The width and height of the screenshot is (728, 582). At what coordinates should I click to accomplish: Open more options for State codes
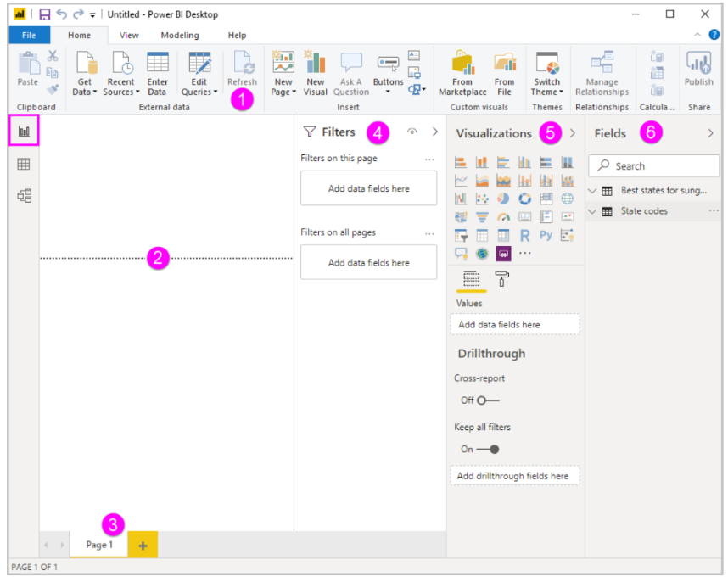point(713,211)
